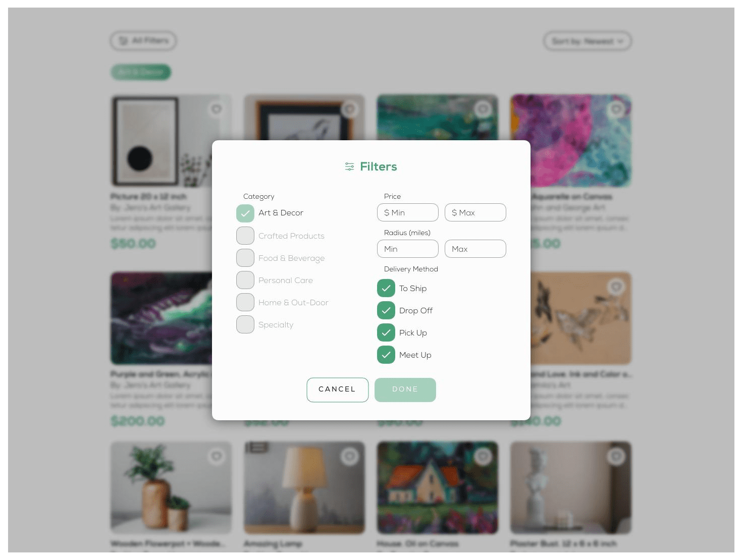Screen dimensions: 742x560
Task: Click heart icon on the Wooden Flowerpot thumbnail
Action: 217,457
